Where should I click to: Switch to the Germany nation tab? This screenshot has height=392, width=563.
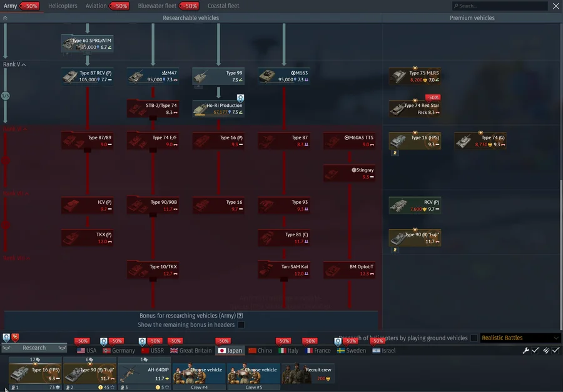(x=119, y=351)
